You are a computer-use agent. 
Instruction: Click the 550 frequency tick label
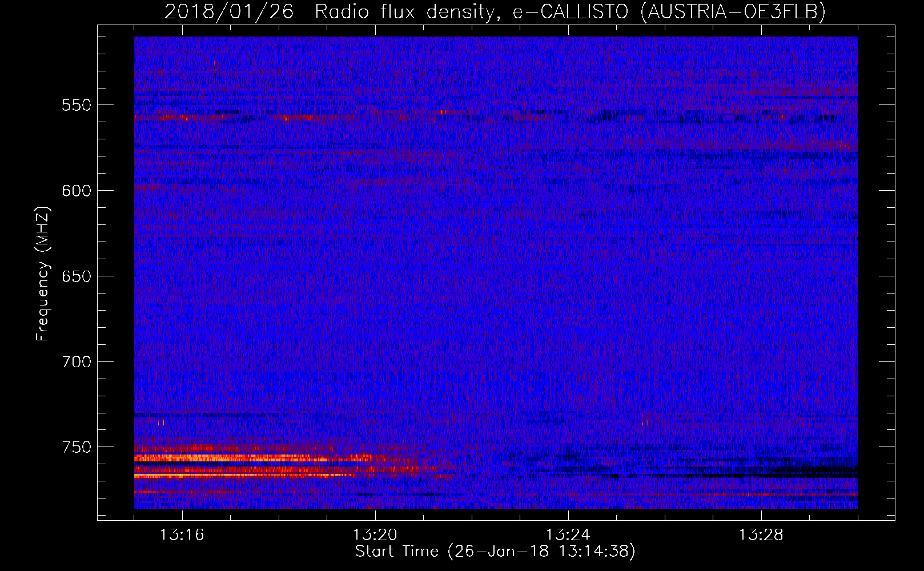pos(77,105)
